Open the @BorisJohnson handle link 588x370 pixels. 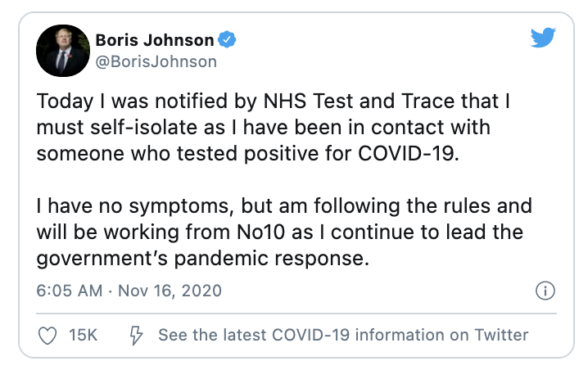[x=156, y=61]
